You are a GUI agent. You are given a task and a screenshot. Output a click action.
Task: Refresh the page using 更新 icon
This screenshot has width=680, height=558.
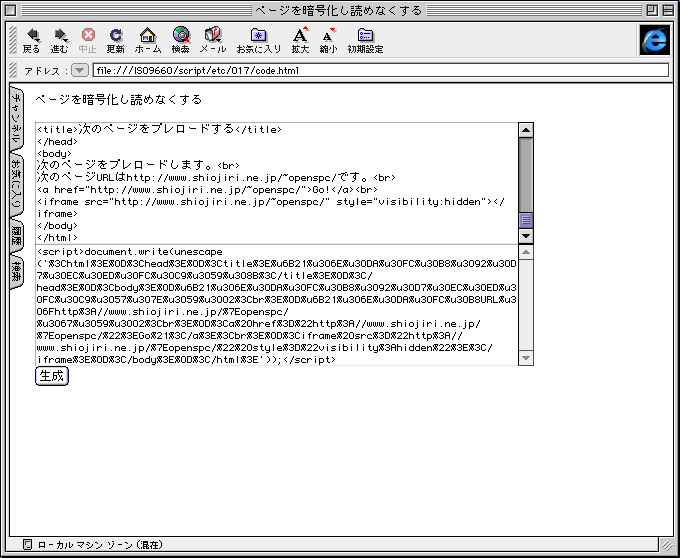pos(115,40)
